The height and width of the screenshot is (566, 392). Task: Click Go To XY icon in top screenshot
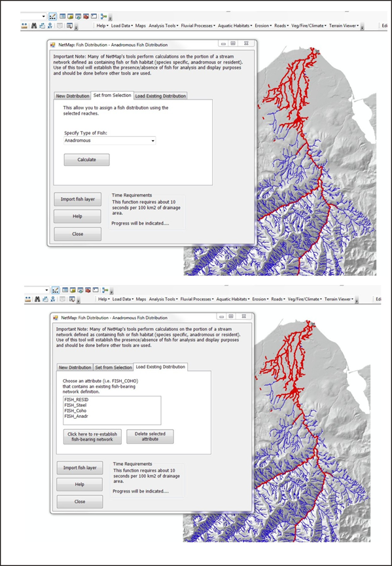49,26
